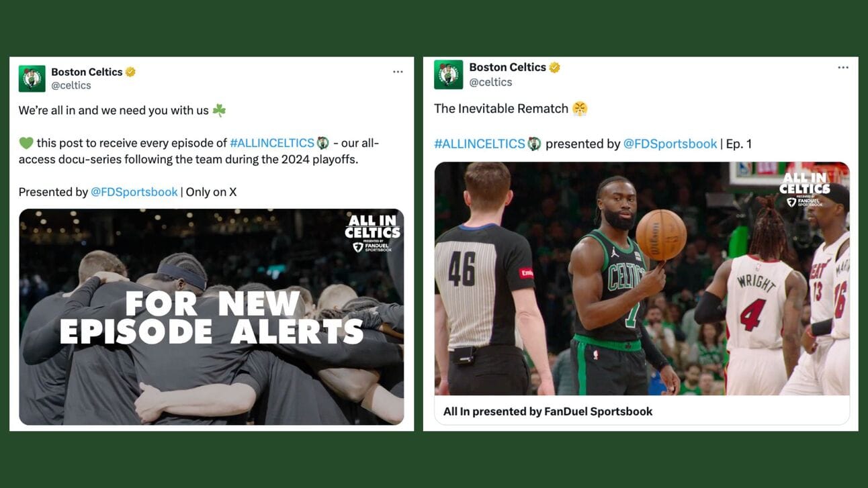The image size is (868, 488).
Task: Click Celtics avatar logo in left tweet
Action: pyautogui.click(x=32, y=79)
